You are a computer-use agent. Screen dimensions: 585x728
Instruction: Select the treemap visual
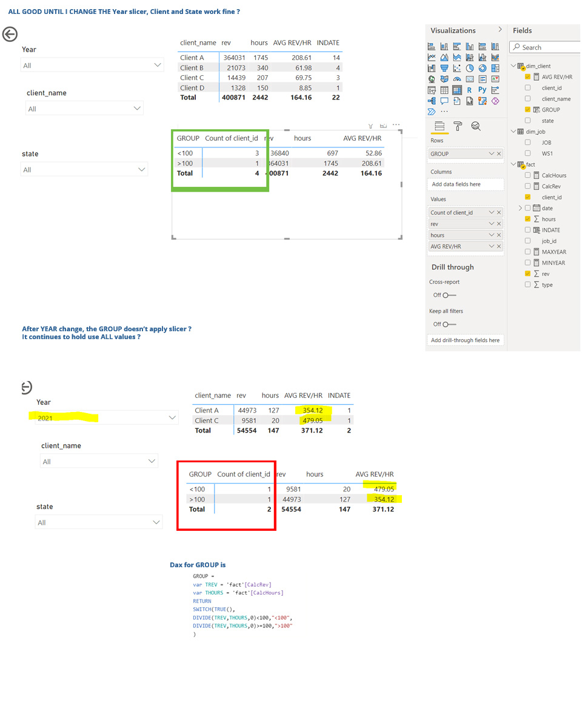[495, 68]
